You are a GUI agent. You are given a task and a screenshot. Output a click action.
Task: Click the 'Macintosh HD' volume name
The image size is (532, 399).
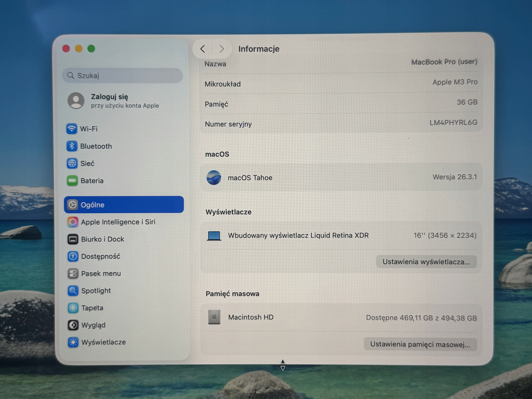(251, 317)
